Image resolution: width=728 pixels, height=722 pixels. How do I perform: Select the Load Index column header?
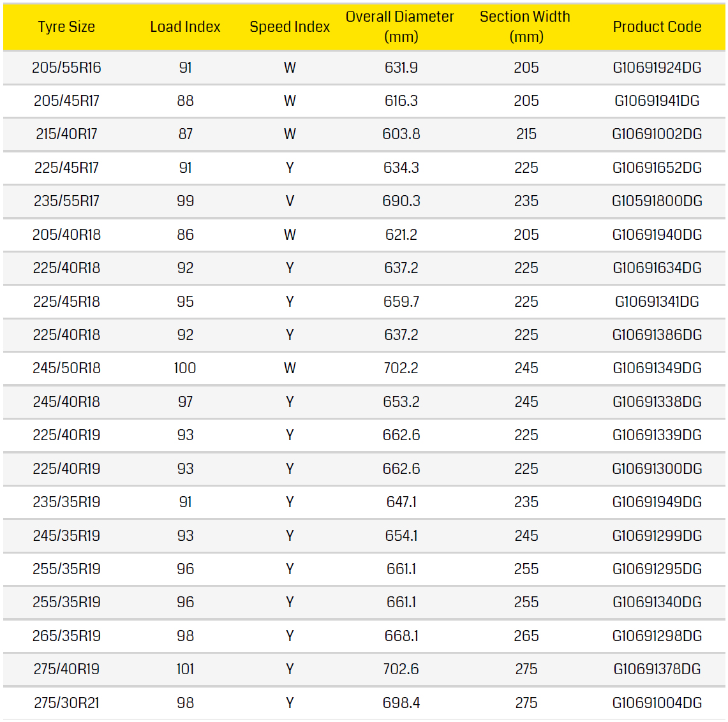[x=185, y=27]
